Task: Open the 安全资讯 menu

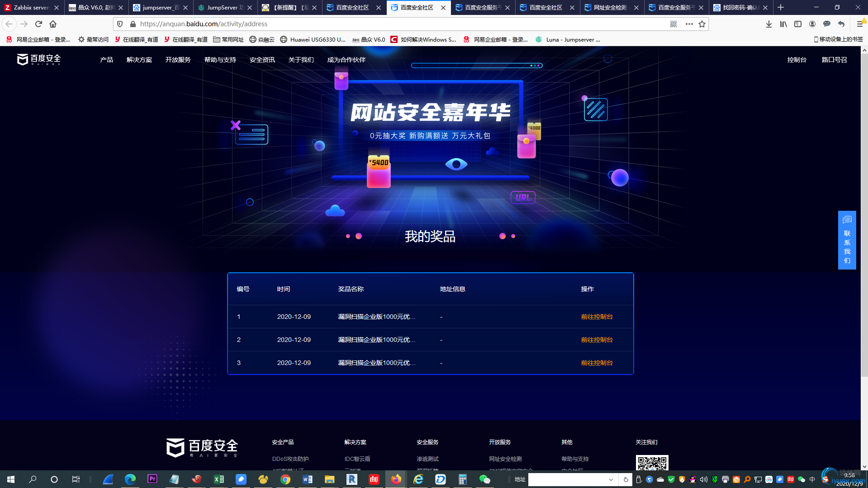Action: point(262,60)
